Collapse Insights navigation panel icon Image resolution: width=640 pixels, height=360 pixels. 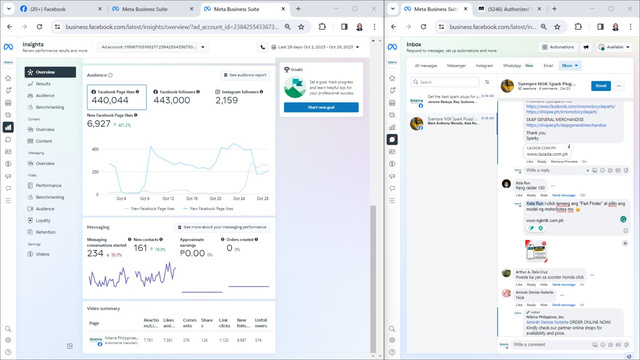pyautogui.click(x=70, y=346)
